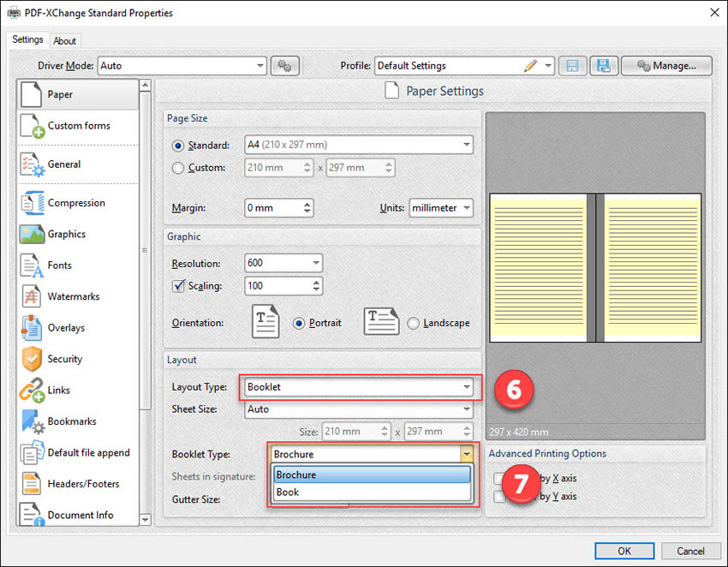Choose Book from Booklet Type list
728x567 pixels.
[x=372, y=492]
